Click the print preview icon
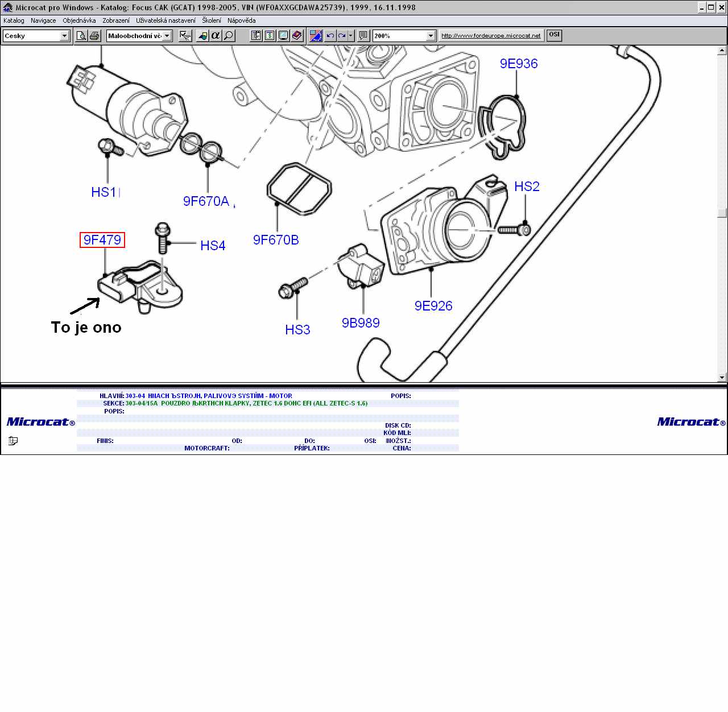This screenshot has width=728, height=712. [81, 36]
